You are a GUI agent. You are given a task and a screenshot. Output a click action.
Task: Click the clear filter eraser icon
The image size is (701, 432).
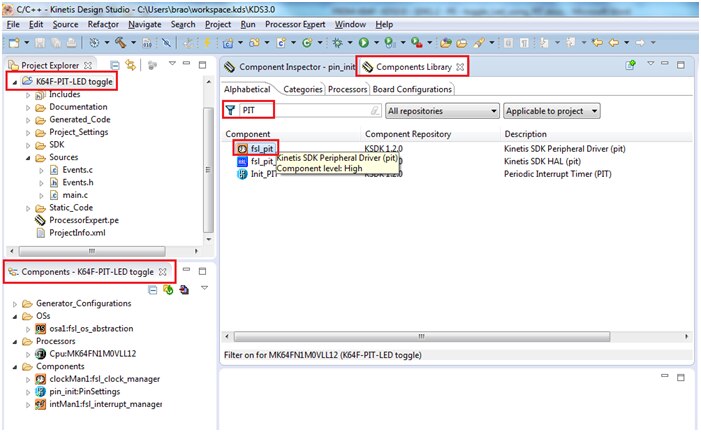[x=375, y=110]
